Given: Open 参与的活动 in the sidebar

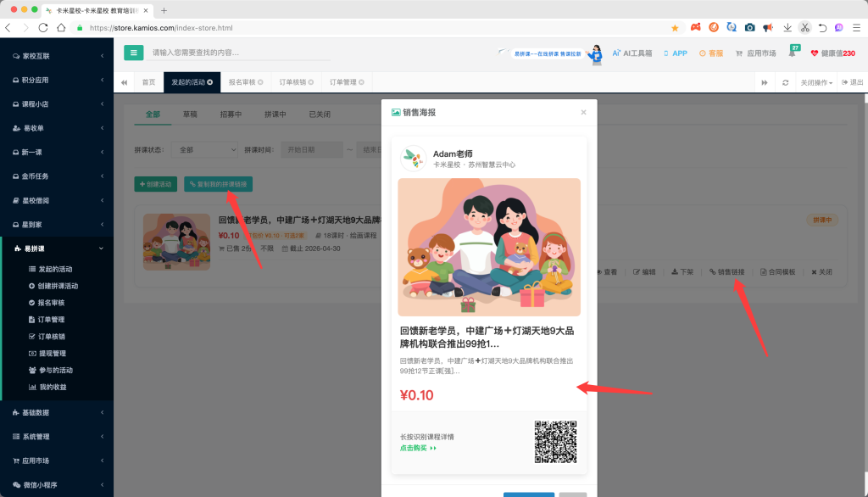Looking at the screenshot, I should point(50,370).
